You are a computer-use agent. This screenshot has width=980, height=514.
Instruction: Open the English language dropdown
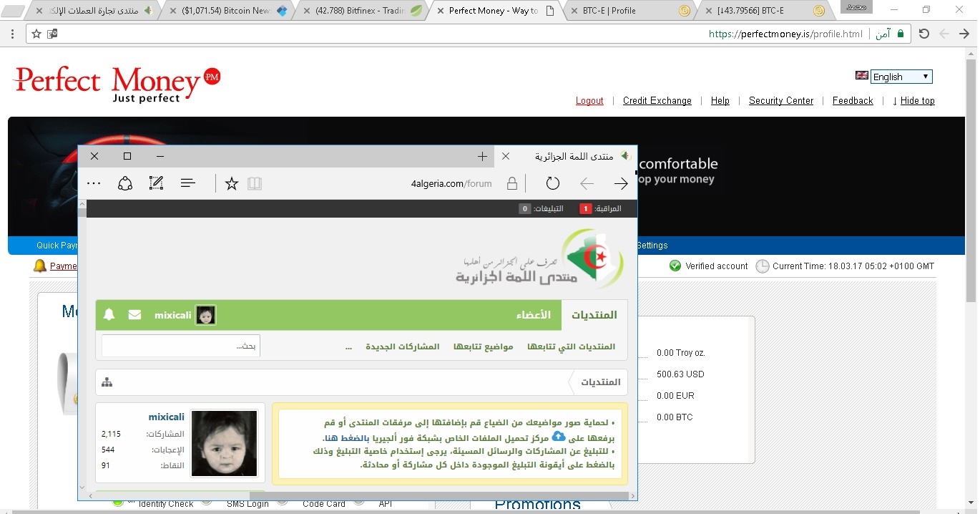[901, 77]
